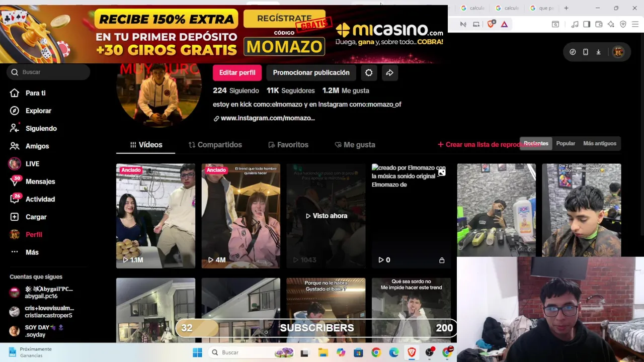644x362 pixels.
Task: Click the Brave Rewards triangle icon
Action: pos(504,24)
